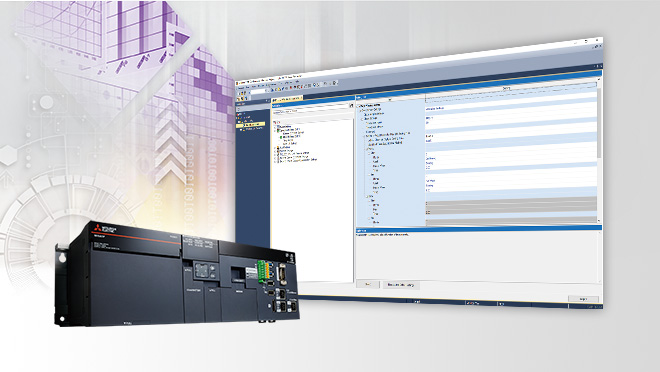Click the auto-hide pin icon at window top right
The image size is (660, 372).
596,66
